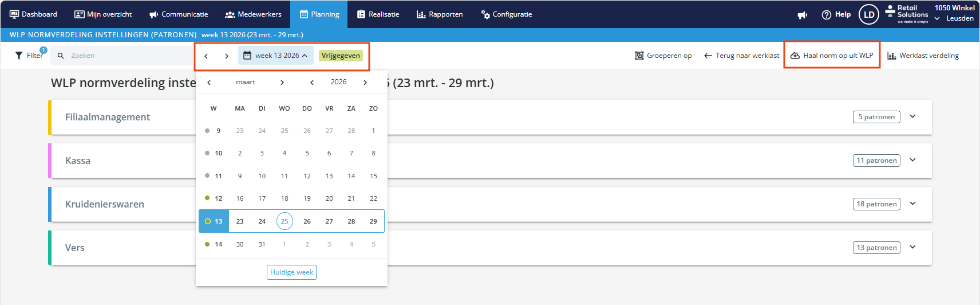
Task: Expand the Kassa section chevron
Action: (912, 160)
